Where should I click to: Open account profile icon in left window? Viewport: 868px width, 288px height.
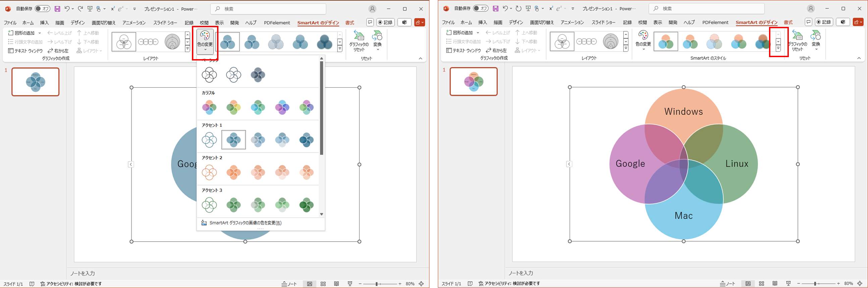pyautogui.click(x=372, y=9)
